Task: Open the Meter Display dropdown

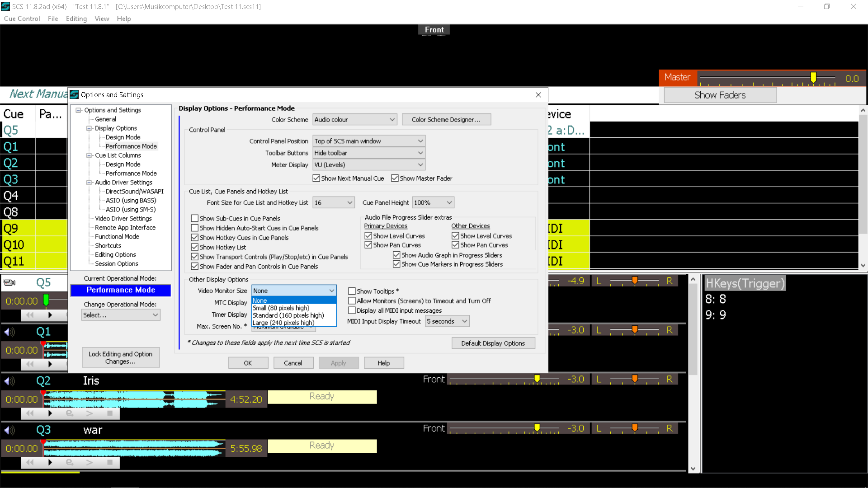Action: tap(369, 165)
